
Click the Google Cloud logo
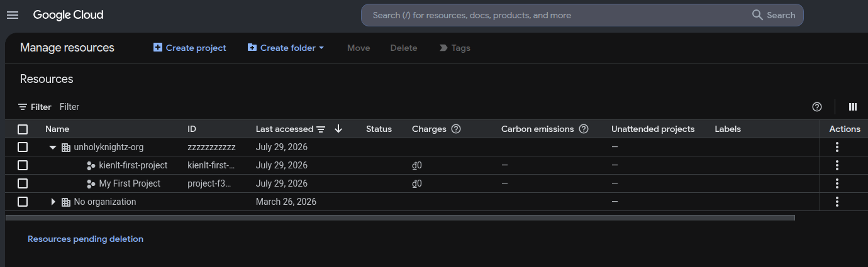point(68,15)
